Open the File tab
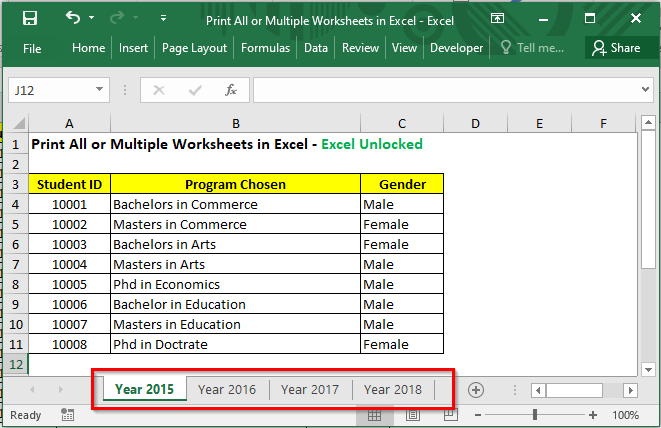Viewport: 661px width, 428px height. tap(32, 48)
